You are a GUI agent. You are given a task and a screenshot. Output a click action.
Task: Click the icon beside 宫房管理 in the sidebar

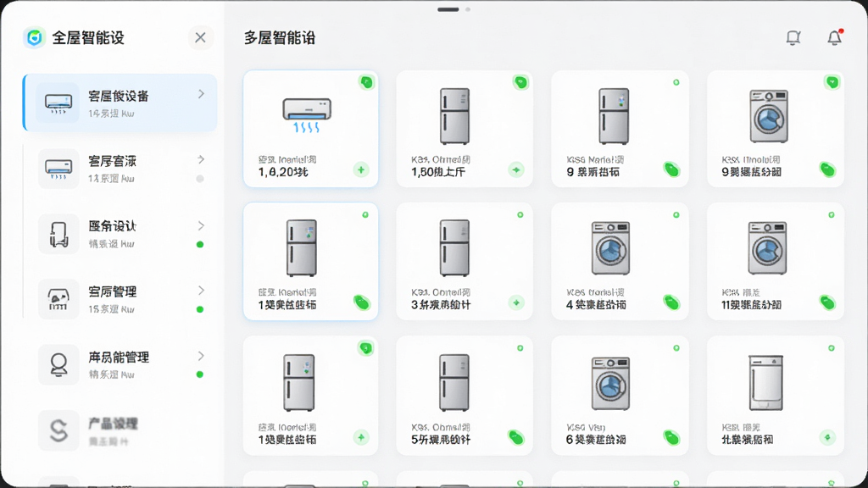(58, 299)
